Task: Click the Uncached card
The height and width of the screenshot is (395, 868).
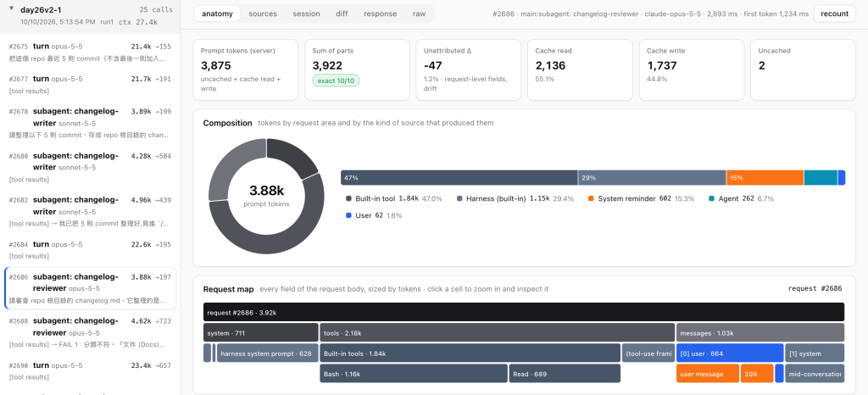Action: [803, 70]
